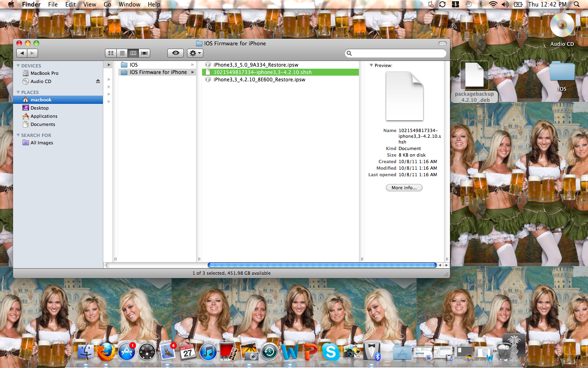Open the View menu
This screenshot has height=368, width=588.
point(89,4)
